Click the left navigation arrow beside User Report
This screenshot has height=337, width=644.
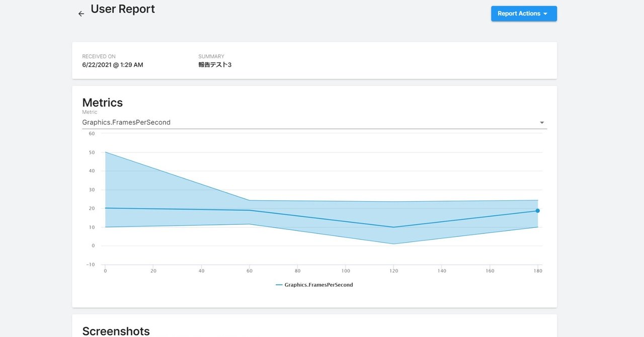point(81,14)
